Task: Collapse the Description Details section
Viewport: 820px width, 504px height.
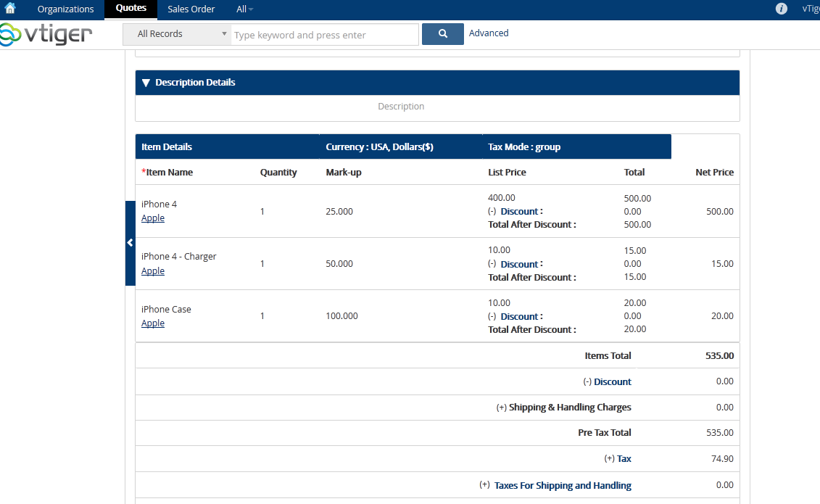Action: pyautogui.click(x=146, y=83)
